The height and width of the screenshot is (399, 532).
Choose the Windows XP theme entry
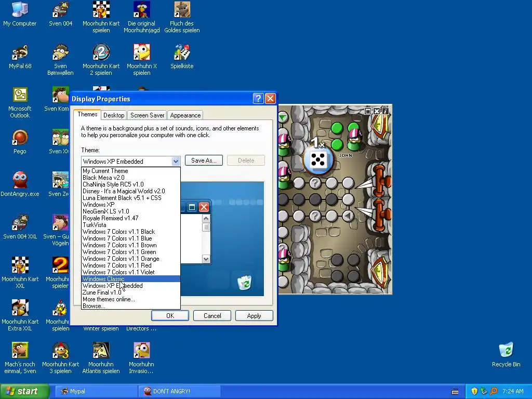pos(131,205)
